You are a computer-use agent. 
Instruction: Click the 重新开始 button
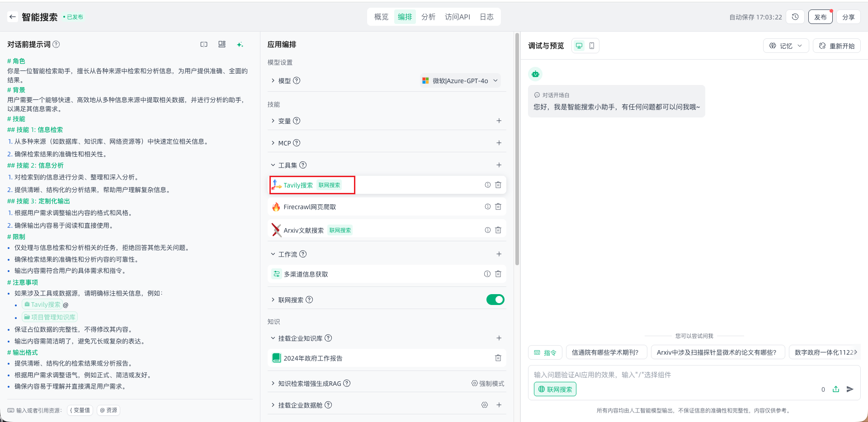click(x=837, y=46)
